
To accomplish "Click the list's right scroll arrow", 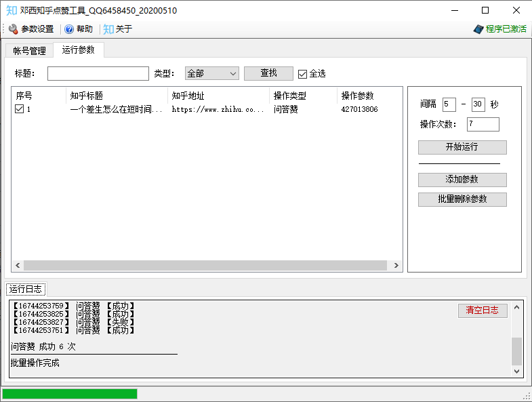I will [397, 266].
